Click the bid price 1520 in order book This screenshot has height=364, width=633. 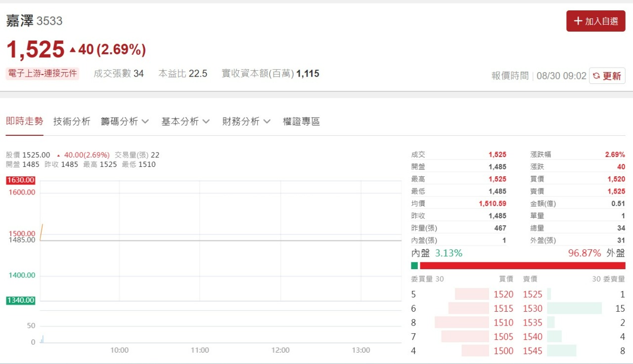pos(503,294)
